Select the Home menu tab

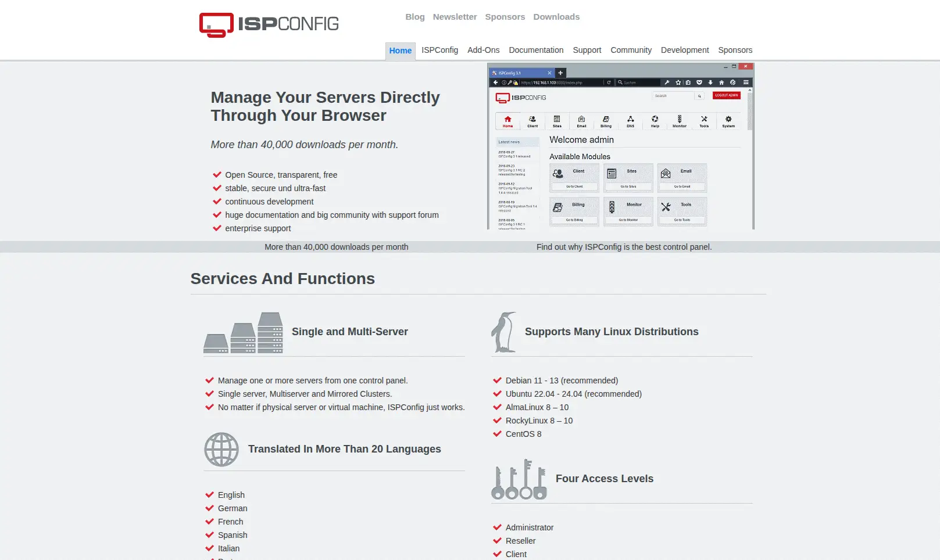point(401,51)
